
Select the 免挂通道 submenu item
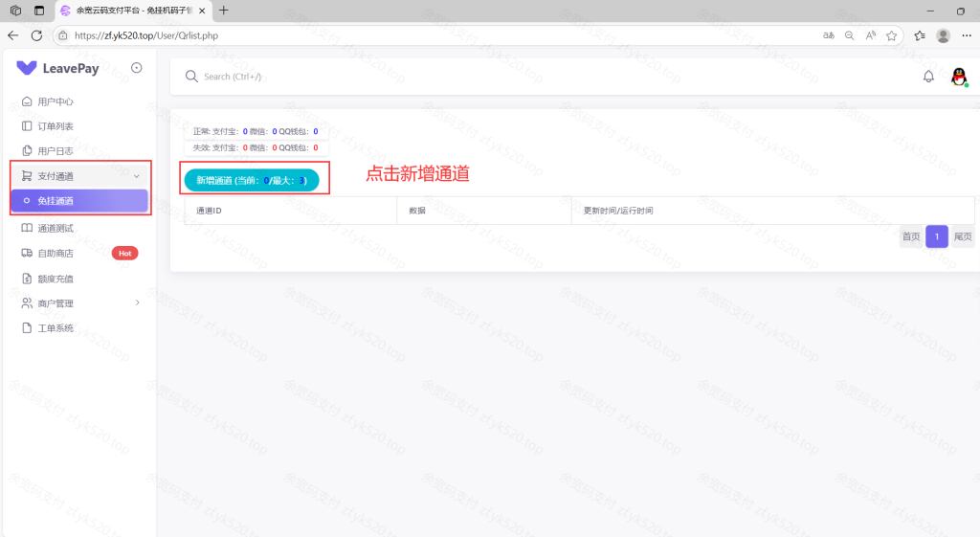[80, 201]
